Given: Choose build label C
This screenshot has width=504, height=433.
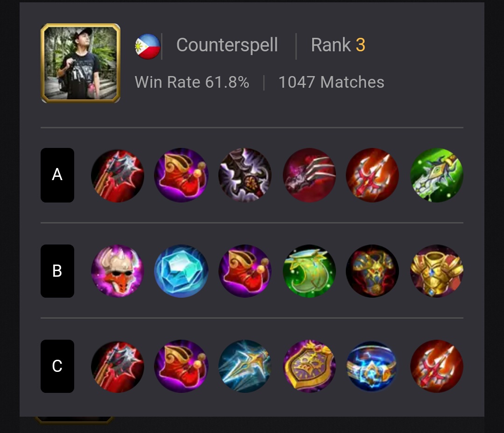Looking at the screenshot, I should [x=57, y=366].
